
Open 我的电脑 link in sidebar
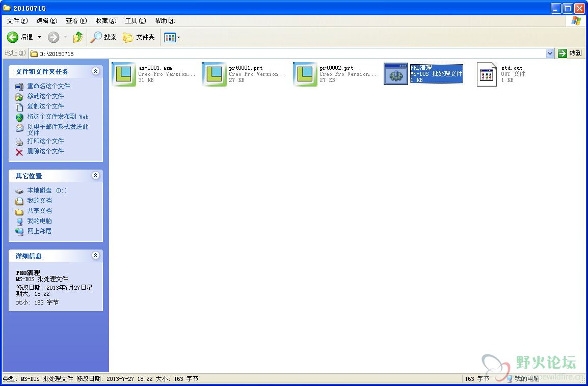click(39, 220)
